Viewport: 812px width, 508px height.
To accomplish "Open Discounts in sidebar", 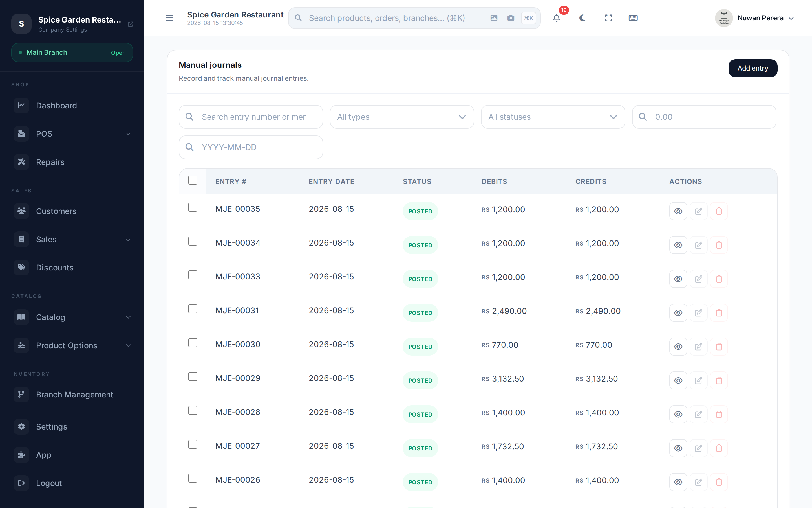I will [72, 268].
